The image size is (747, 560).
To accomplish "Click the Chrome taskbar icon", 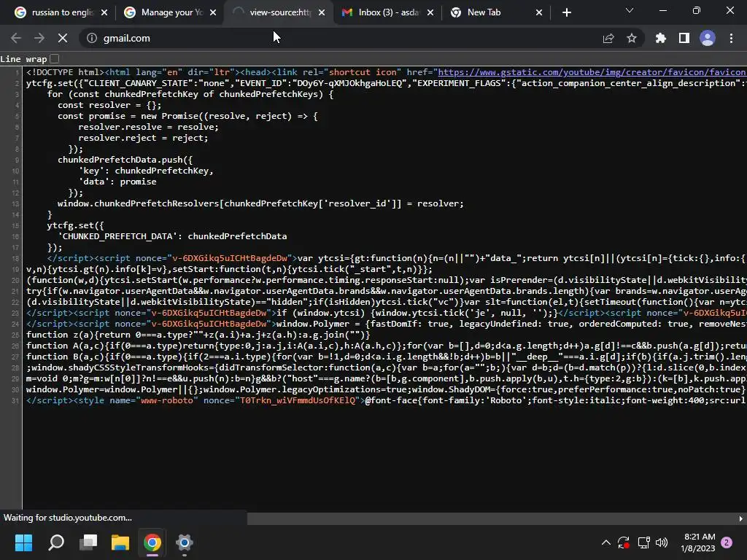I will [x=152, y=542].
